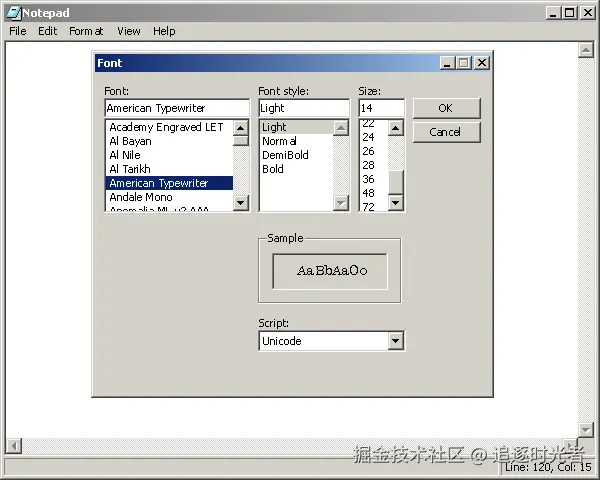The width and height of the screenshot is (600, 480).
Task: Select size 36 in size list
Action: (373, 179)
